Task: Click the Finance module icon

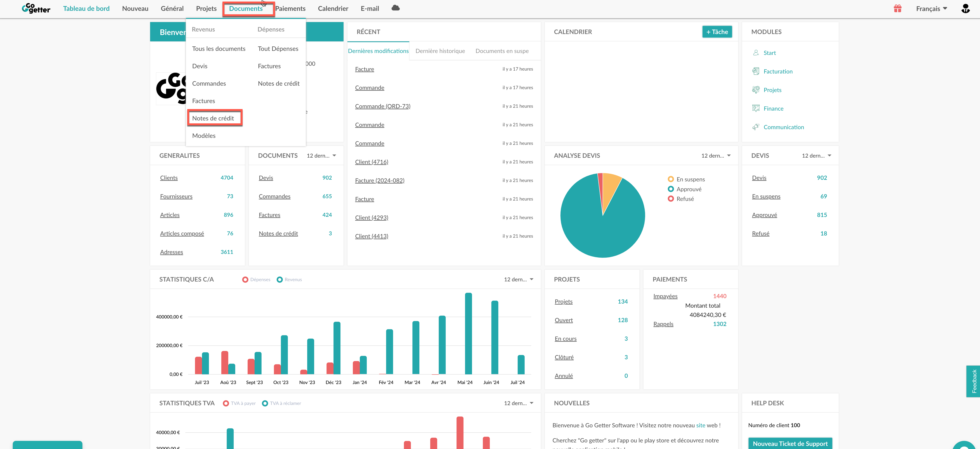Action: click(x=756, y=109)
